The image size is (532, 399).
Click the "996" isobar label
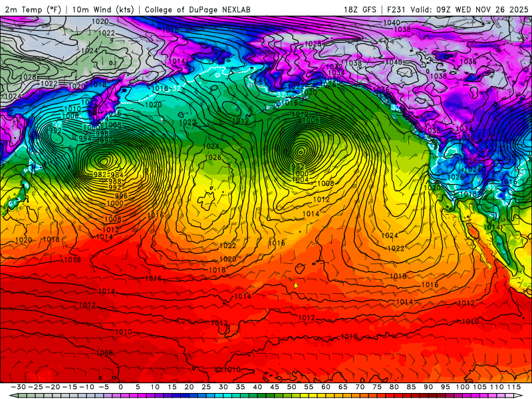121,196
